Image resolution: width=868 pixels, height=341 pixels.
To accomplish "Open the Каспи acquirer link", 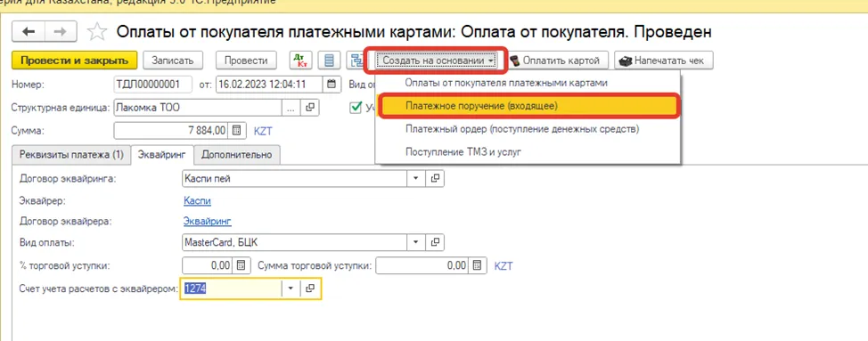I will click(197, 201).
